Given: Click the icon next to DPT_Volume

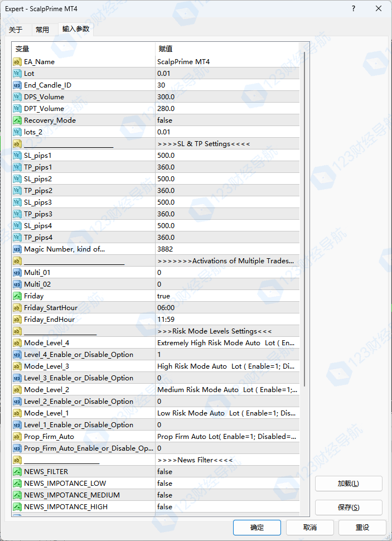Looking at the screenshot, I should pyautogui.click(x=17, y=109).
